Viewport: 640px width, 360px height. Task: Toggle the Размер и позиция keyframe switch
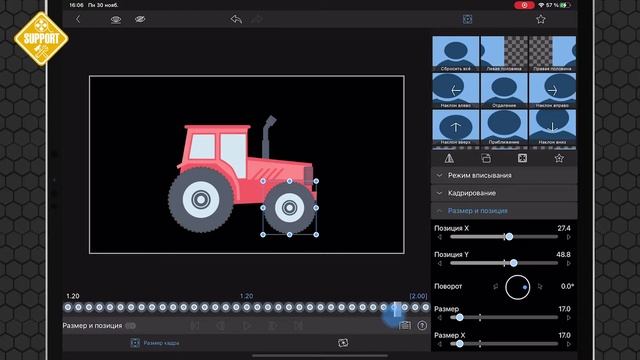[131, 326]
